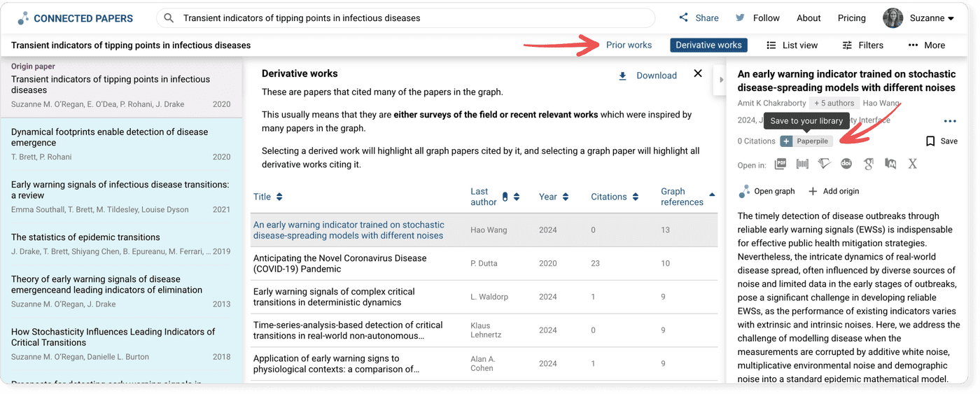
Task: Open paper via DOI icon
Action: coord(846,164)
